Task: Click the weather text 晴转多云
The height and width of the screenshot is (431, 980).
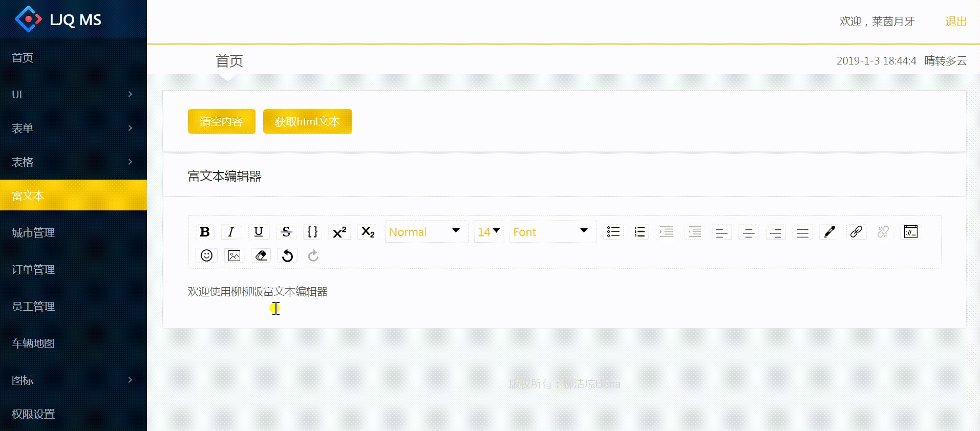Action: [945, 61]
